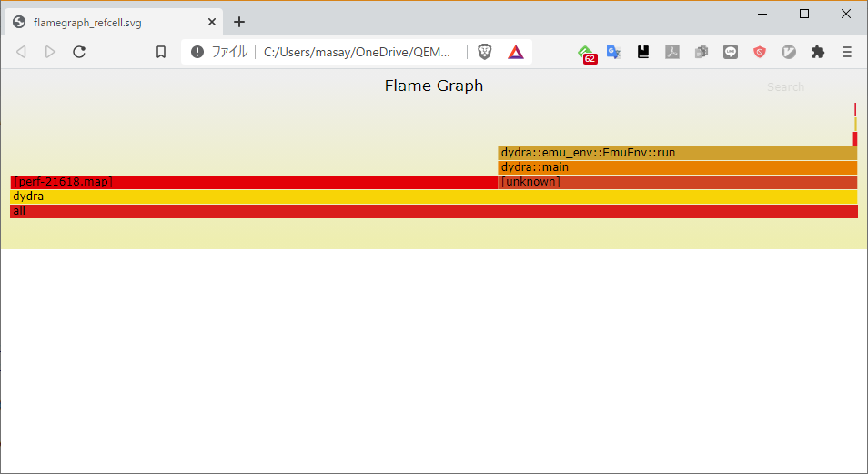Maximize the browser window
Screen dimensions: 868x474
pos(804,14)
